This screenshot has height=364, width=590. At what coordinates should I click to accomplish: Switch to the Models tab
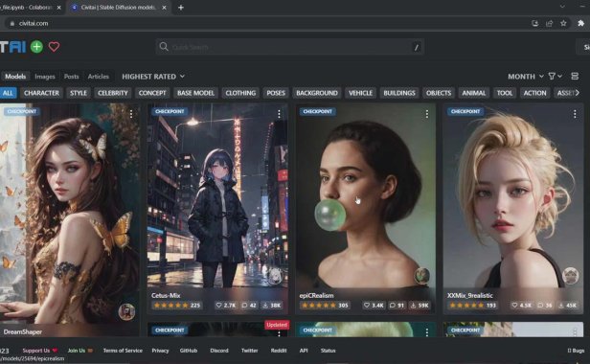pos(15,77)
